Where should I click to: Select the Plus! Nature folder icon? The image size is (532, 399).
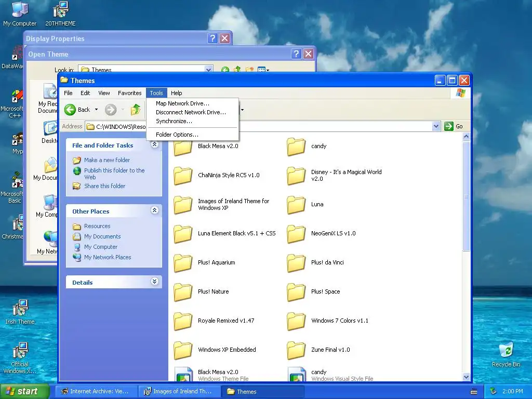tap(183, 292)
